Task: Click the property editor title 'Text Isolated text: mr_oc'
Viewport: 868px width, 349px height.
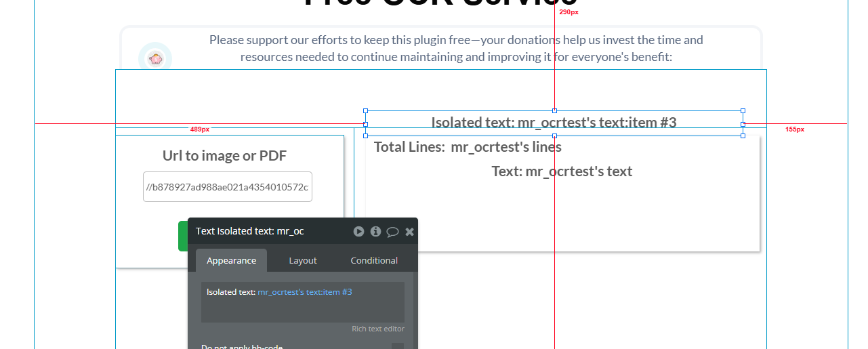Action: pos(250,232)
